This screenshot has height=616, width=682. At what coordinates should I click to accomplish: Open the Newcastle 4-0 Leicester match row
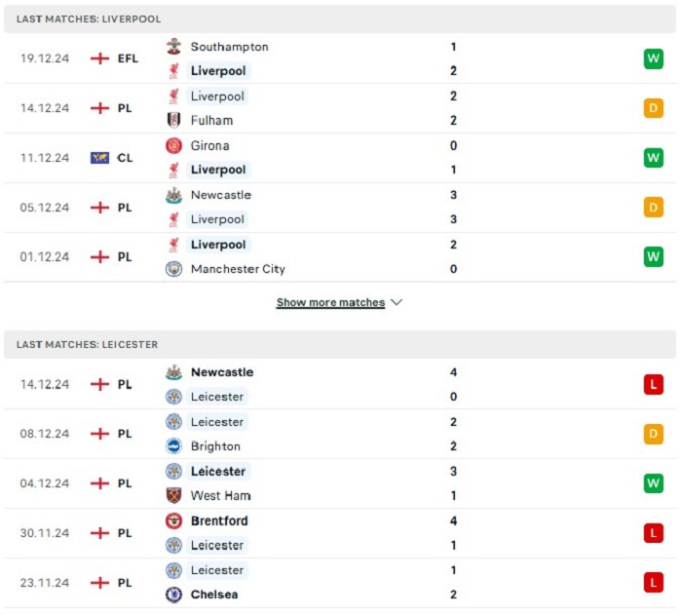pos(340,385)
